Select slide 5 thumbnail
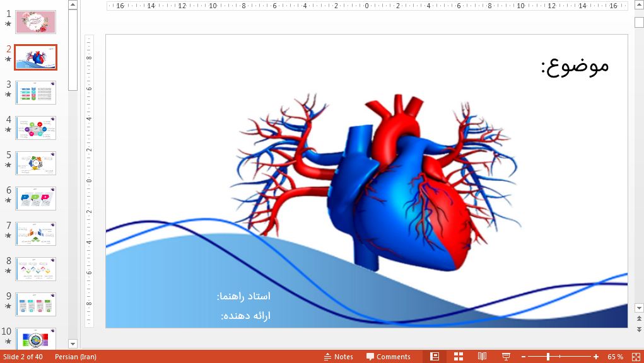The height and width of the screenshot is (363, 644). [x=36, y=163]
